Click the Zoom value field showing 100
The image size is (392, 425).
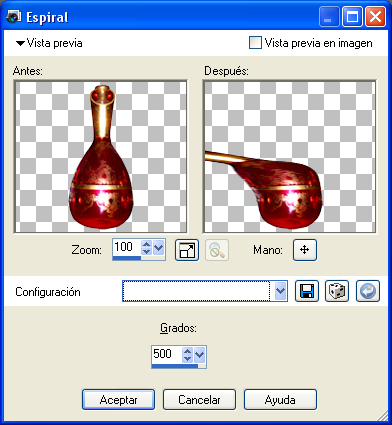click(127, 247)
